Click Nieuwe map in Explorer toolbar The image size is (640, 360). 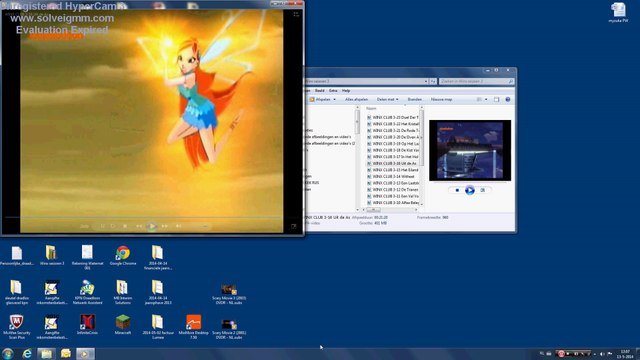click(x=441, y=99)
